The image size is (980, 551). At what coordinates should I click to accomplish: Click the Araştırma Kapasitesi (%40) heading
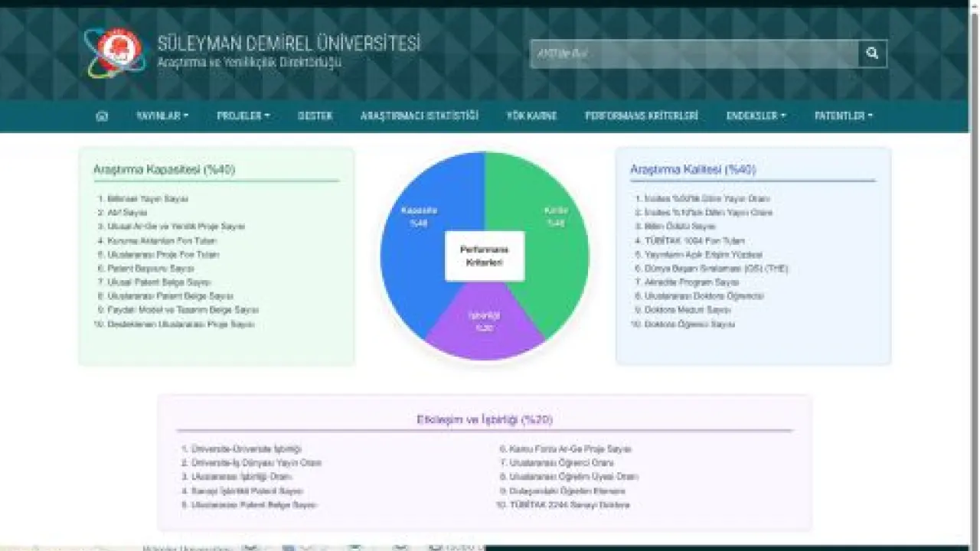point(164,170)
